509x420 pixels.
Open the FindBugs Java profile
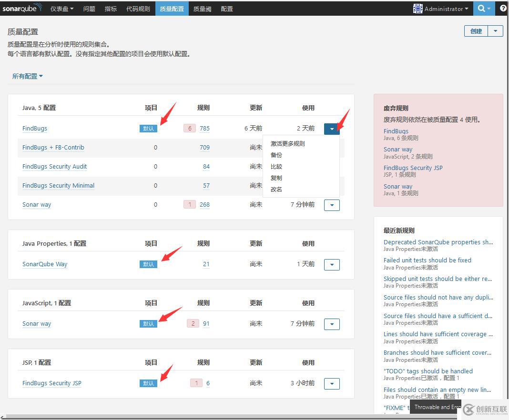pos(35,129)
